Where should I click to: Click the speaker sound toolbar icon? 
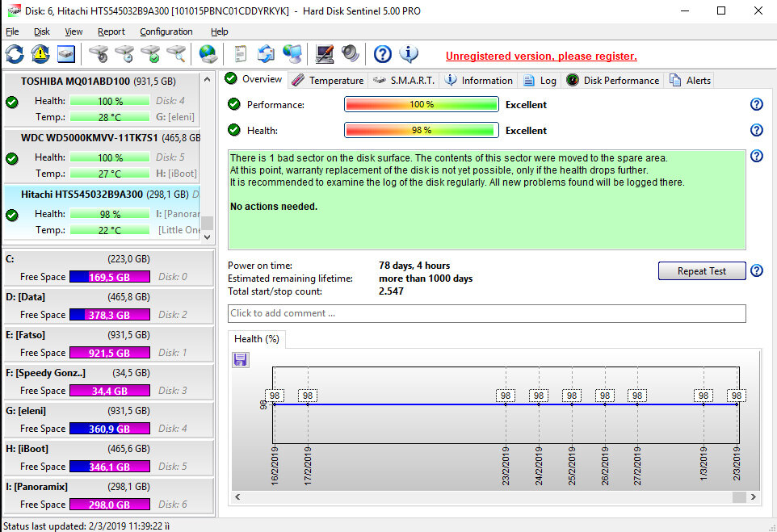click(x=351, y=54)
